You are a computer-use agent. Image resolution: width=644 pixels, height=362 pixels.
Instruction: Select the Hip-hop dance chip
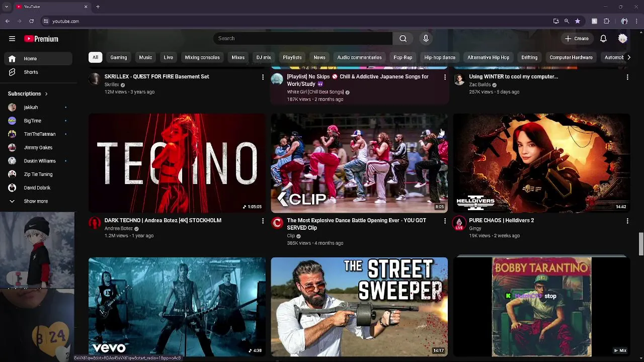[440, 57]
